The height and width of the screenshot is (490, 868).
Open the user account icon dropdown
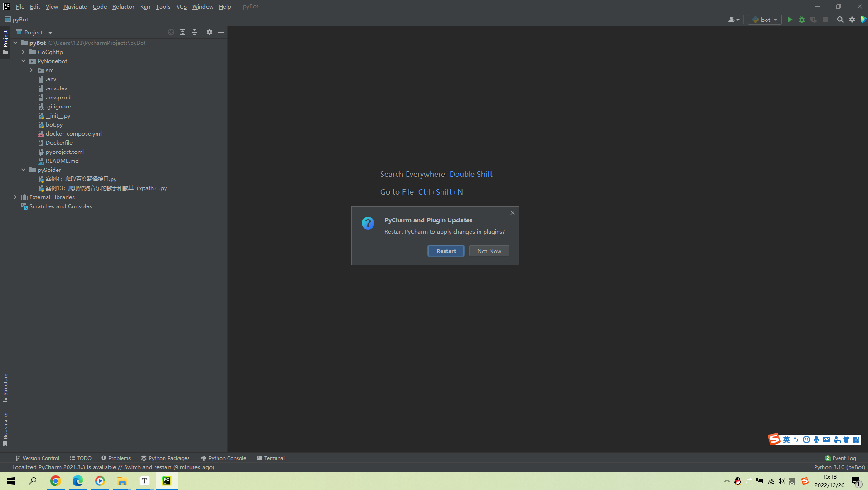[734, 20]
